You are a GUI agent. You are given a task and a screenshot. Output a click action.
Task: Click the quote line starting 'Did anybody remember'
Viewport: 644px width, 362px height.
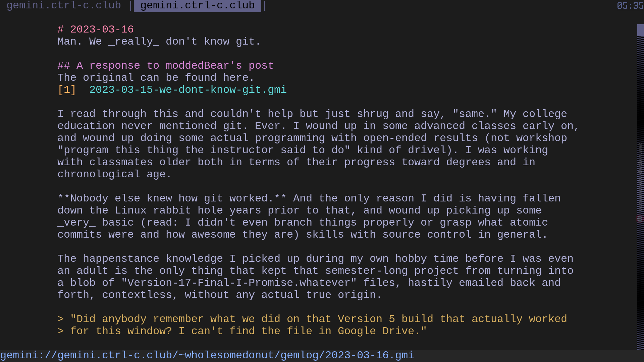click(312, 319)
